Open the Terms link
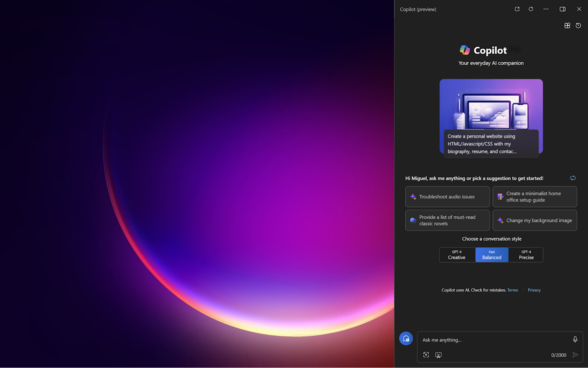Screen dimensions: 588x368 (512, 290)
